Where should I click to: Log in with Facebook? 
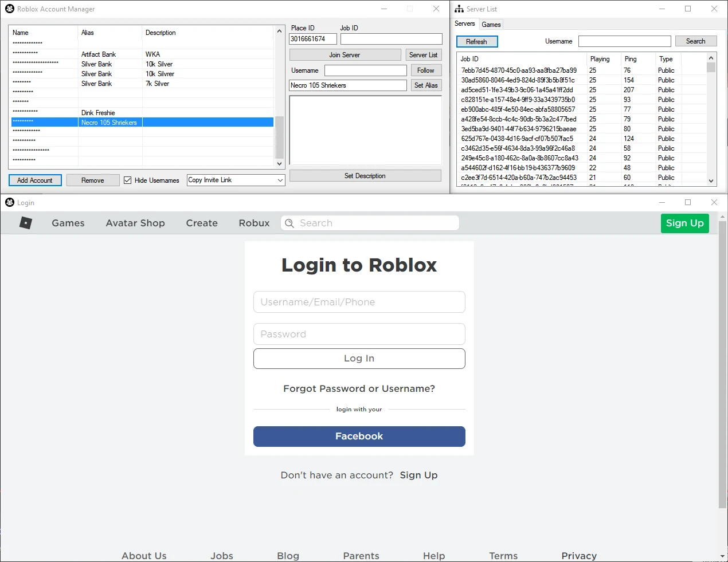pos(359,436)
